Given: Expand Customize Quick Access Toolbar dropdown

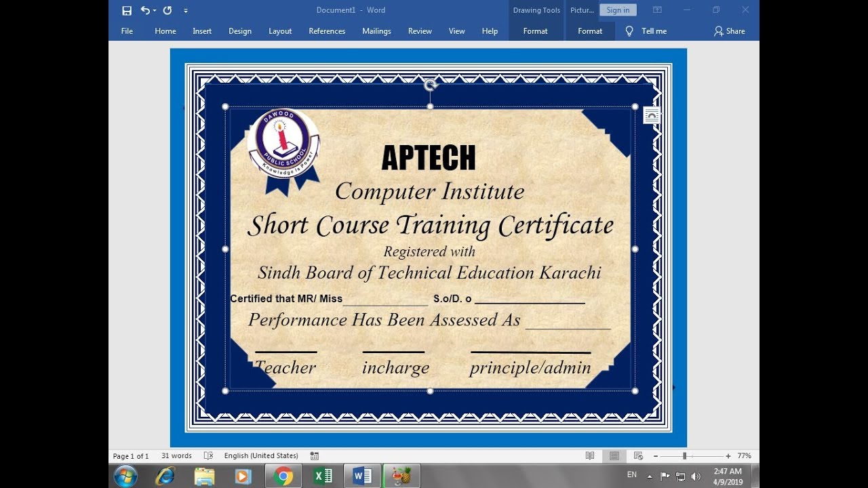Looking at the screenshot, I should point(186,11).
